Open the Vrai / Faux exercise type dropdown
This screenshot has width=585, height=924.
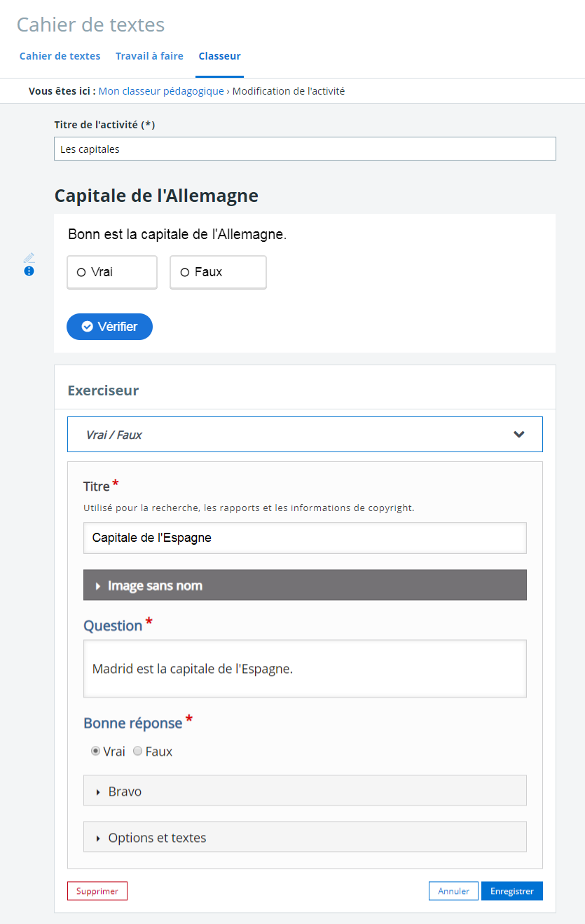[305, 435]
